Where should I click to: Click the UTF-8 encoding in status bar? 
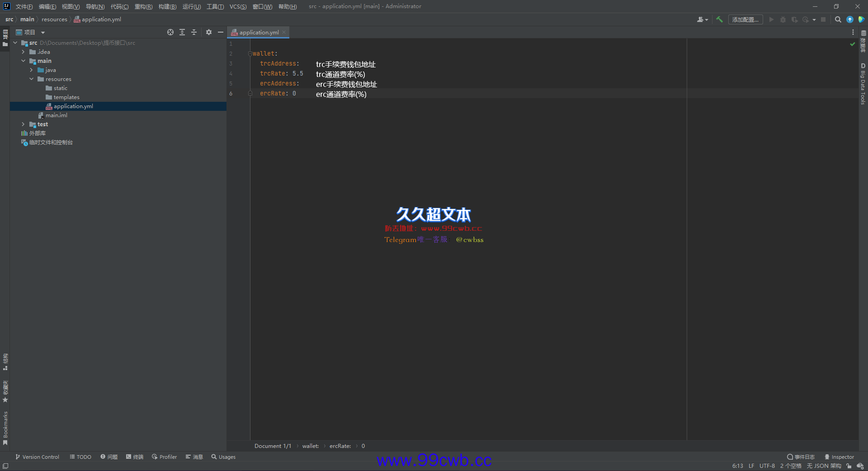click(x=767, y=466)
